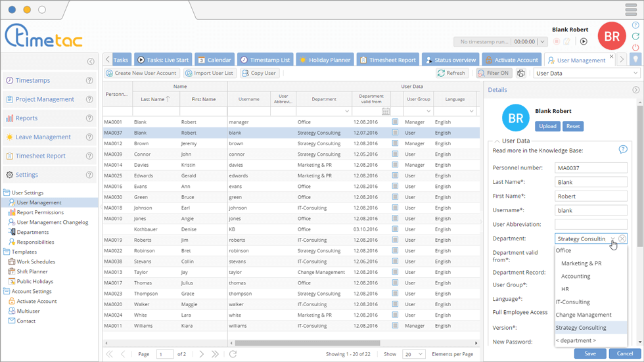Select HR from department dropdown list
644x362 pixels.
click(x=565, y=289)
